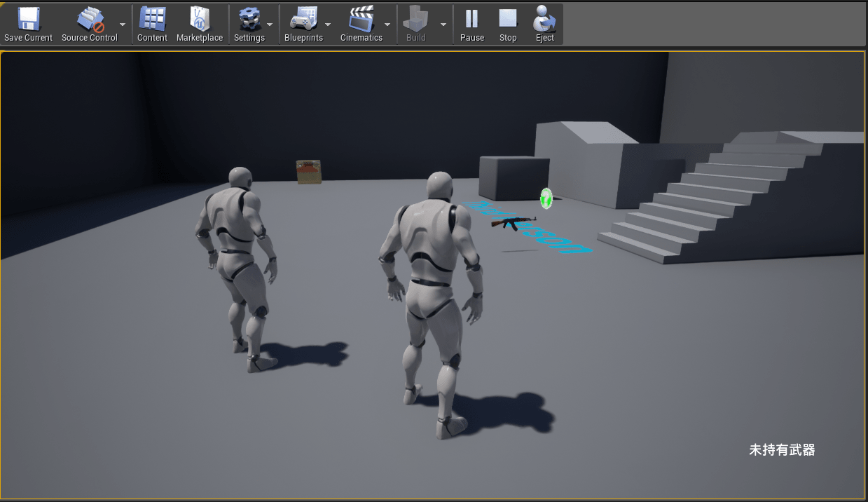Open the Blueprints gamepad icon
Image resolution: width=868 pixels, height=502 pixels.
pos(305,17)
